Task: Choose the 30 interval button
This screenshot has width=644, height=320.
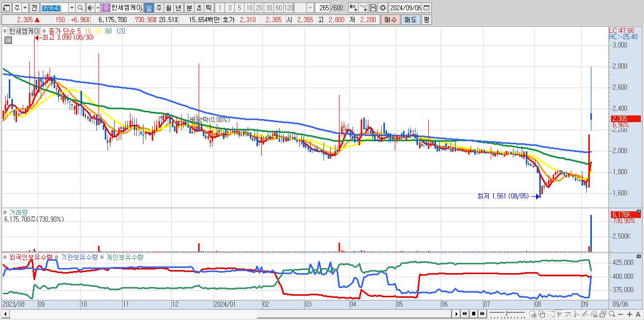Action: pyautogui.click(x=269, y=8)
